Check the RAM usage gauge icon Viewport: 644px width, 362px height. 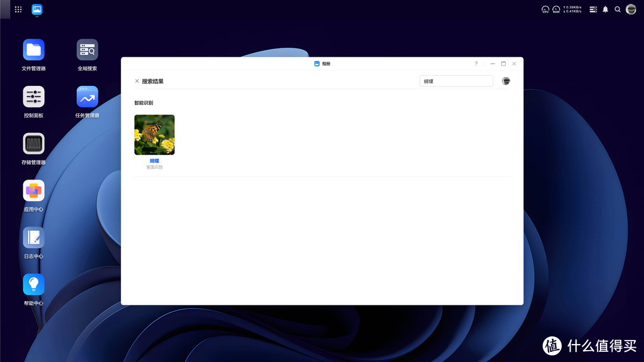coord(556,10)
